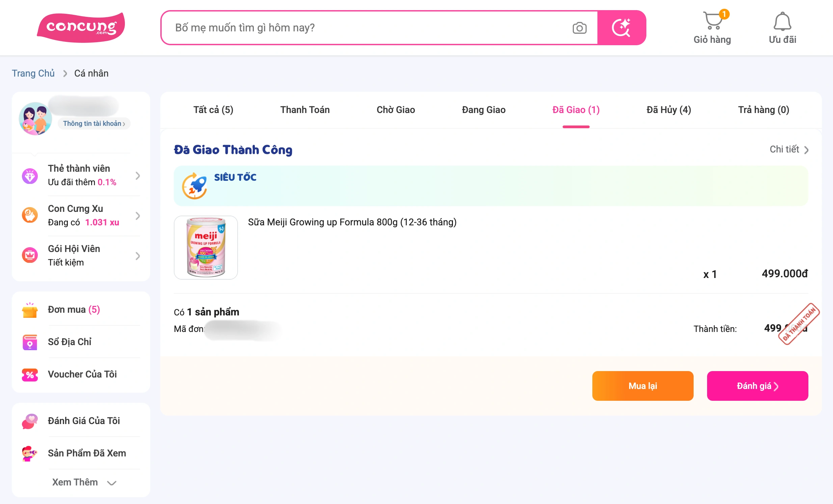Switch to Chờ Giao tab
Screen dimensions: 833x504
396,110
